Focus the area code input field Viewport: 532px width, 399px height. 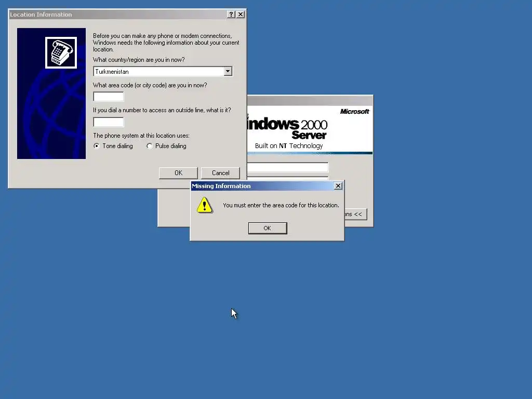coord(109,97)
